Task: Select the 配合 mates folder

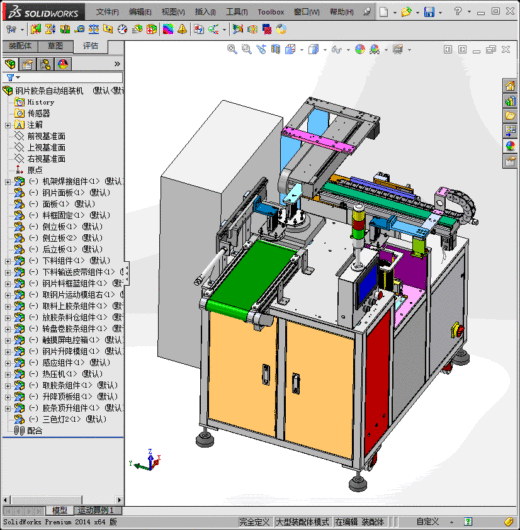Action: point(34,431)
